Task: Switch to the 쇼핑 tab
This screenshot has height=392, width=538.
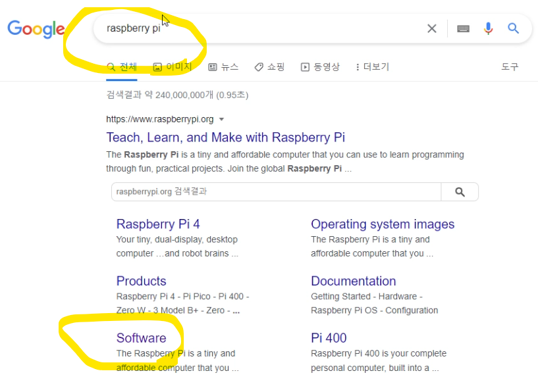Action: (x=270, y=67)
